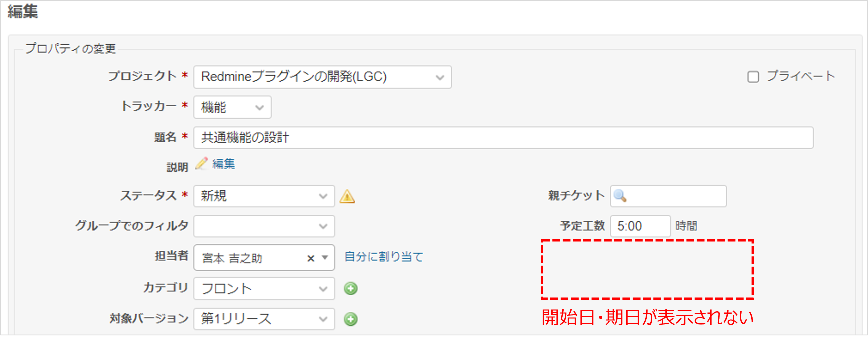Open the グループでのフィルタ dropdown
Image resolution: width=868 pixels, height=339 pixels.
(264, 226)
